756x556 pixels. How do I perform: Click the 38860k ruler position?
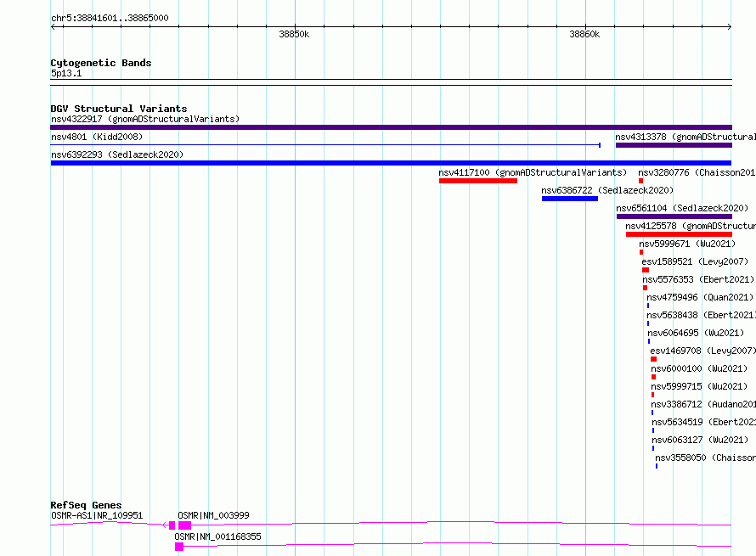tap(584, 34)
